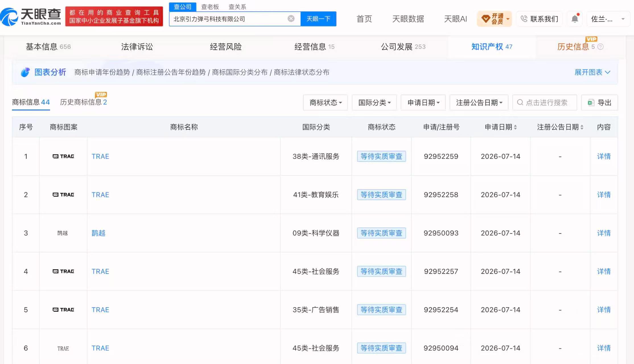
Task: Expand the chart via 展开图表
Action: [x=592, y=72]
